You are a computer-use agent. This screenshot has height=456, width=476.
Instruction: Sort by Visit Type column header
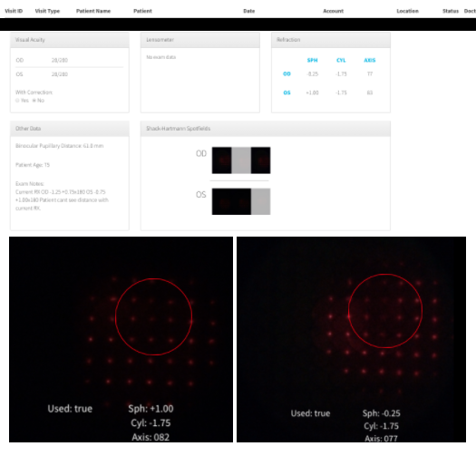coord(47,11)
